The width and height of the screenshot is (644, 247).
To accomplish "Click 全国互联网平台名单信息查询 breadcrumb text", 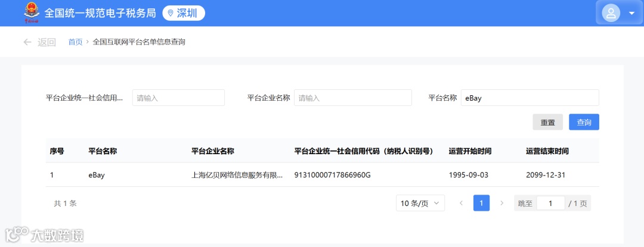I will 139,42.
